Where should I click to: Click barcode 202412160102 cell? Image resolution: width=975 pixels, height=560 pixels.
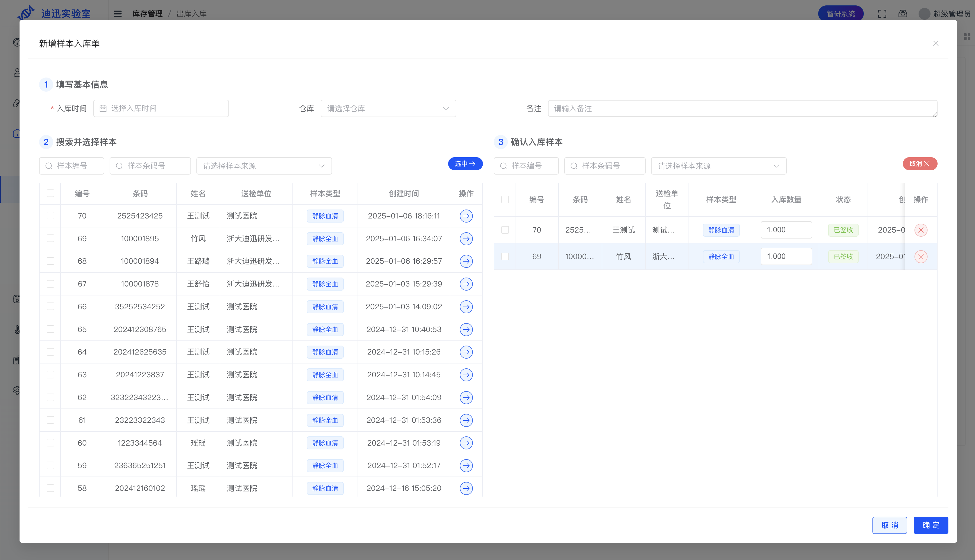(140, 488)
